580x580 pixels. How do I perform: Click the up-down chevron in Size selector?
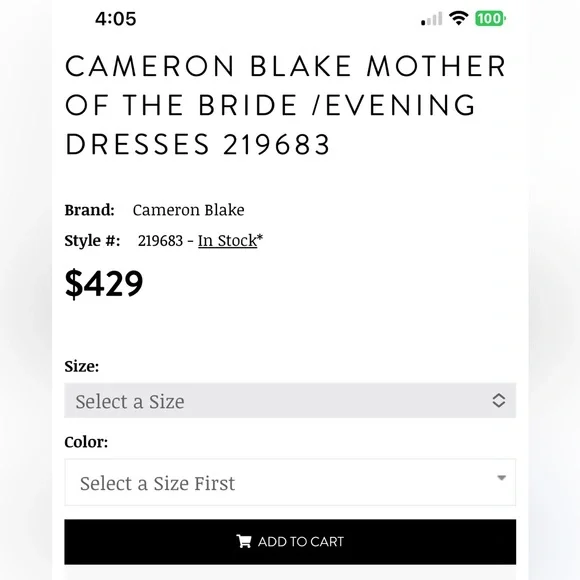499,400
